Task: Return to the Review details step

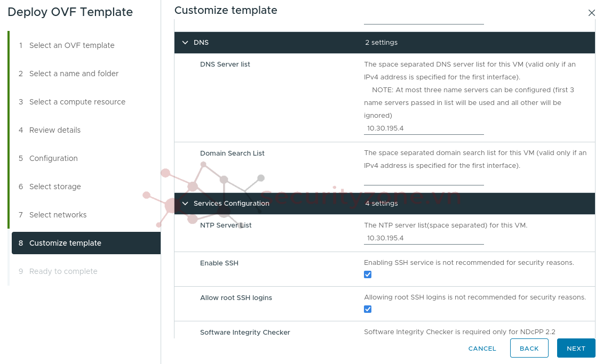Action: pos(55,130)
